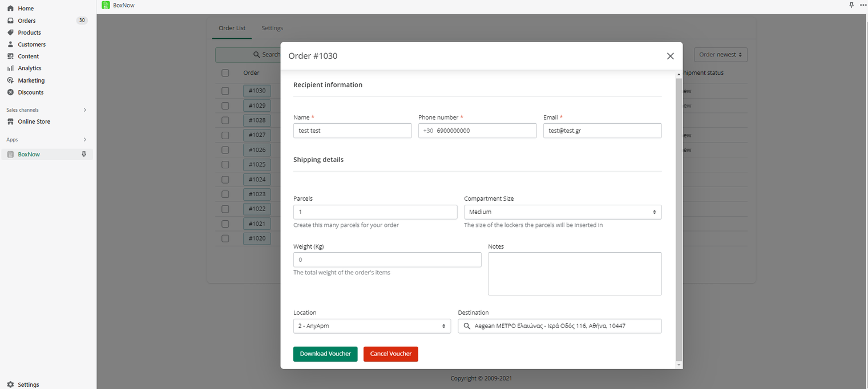The image size is (868, 389).
Task: Switch to the Settings tab
Action: tap(272, 28)
